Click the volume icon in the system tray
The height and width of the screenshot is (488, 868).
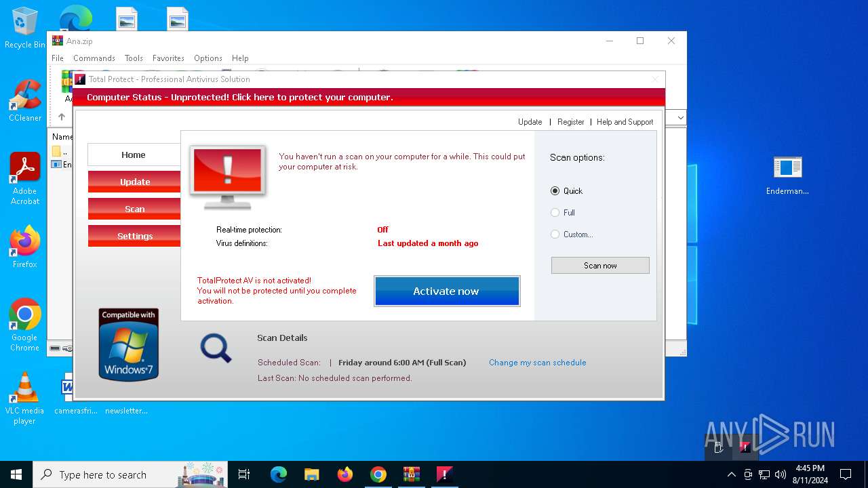tap(781, 474)
